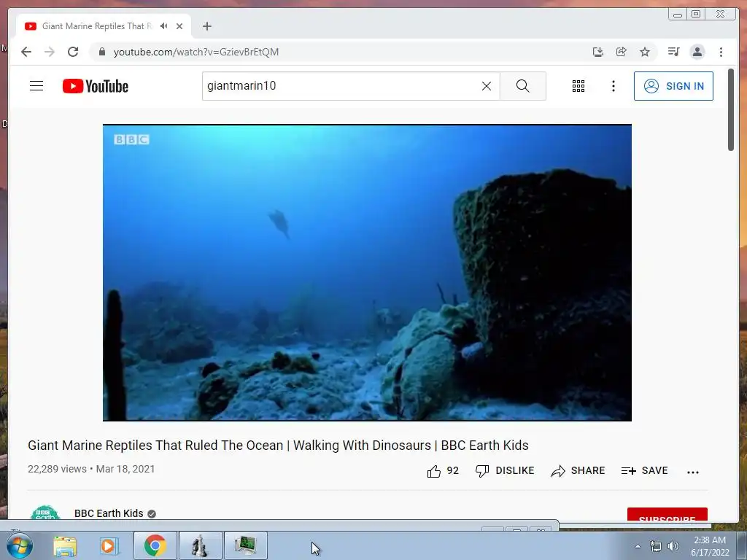Open more actions ellipsis under video
The width and height of the screenshot is (747, 560).
[693, 472]
